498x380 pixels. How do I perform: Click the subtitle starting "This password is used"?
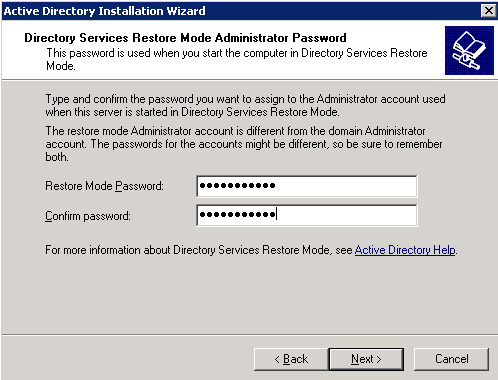(x=237, y=59)
